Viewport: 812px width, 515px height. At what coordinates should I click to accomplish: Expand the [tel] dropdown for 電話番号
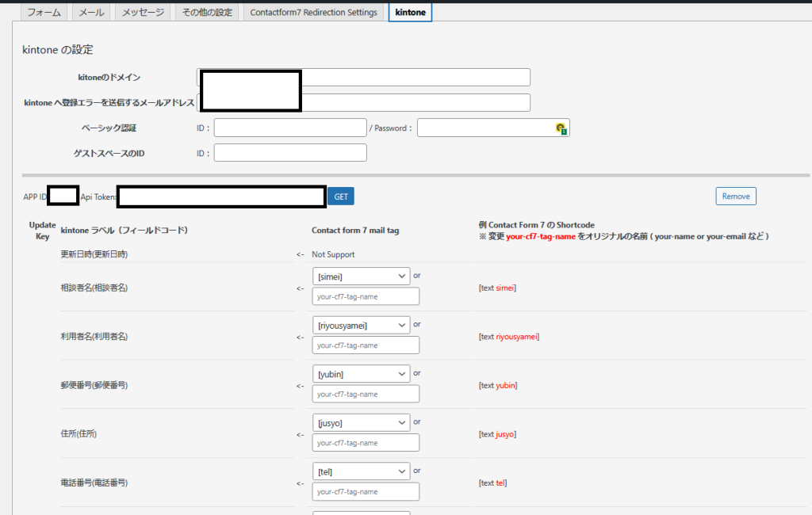pos(362,472)
